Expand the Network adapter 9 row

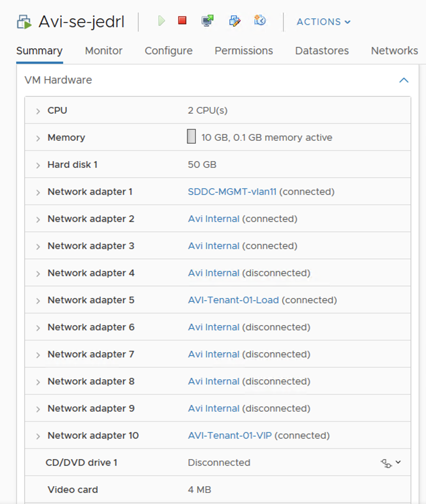(x=38, y=409)
